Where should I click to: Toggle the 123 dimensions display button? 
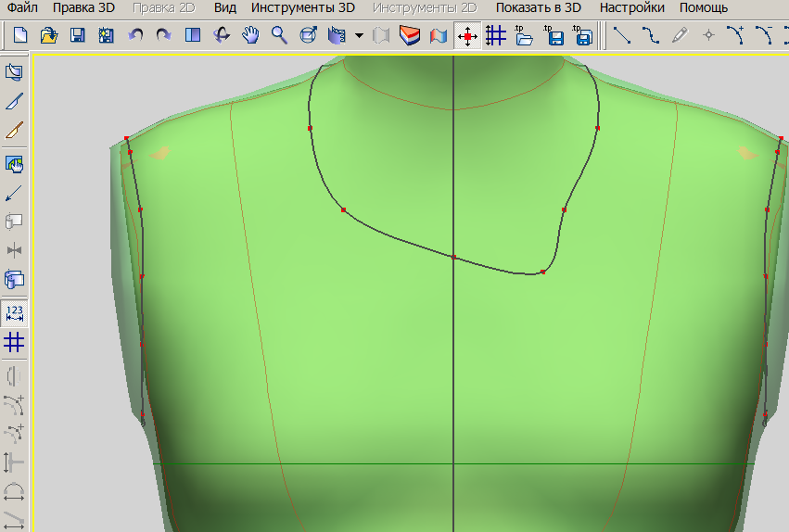pyautogui.click(x=14, y=312)
